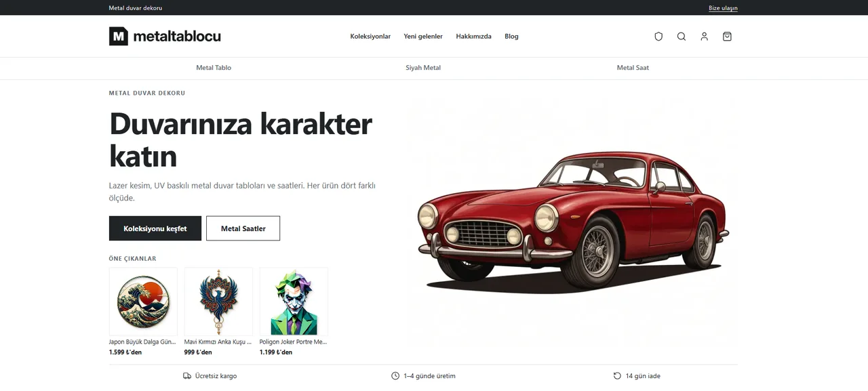Click the red classic car hero image

[x=574, y=222]
